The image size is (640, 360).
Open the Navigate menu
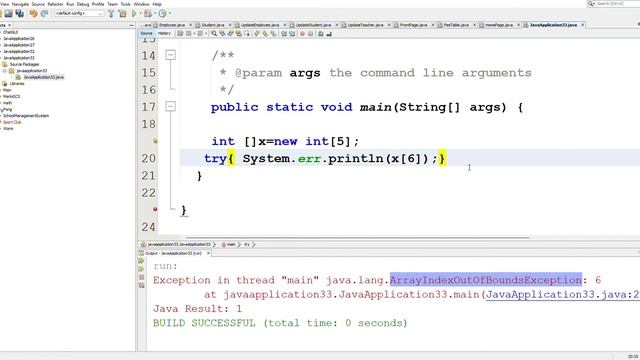(x=20, y=4)
